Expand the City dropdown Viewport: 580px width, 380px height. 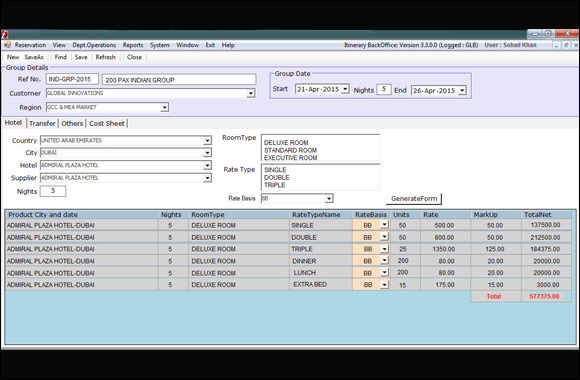(207, 153)
